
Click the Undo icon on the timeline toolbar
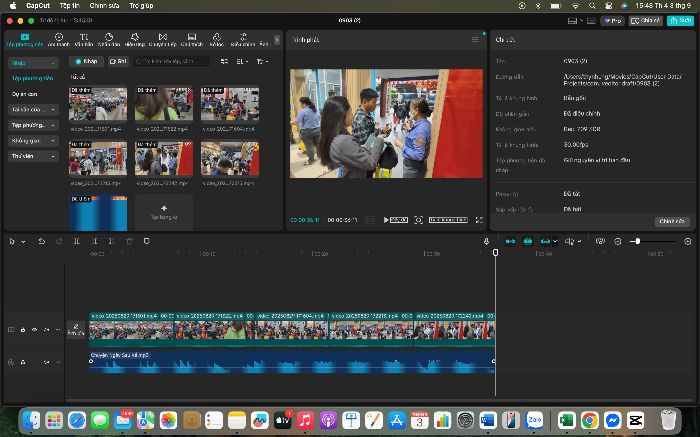[42, 241]
